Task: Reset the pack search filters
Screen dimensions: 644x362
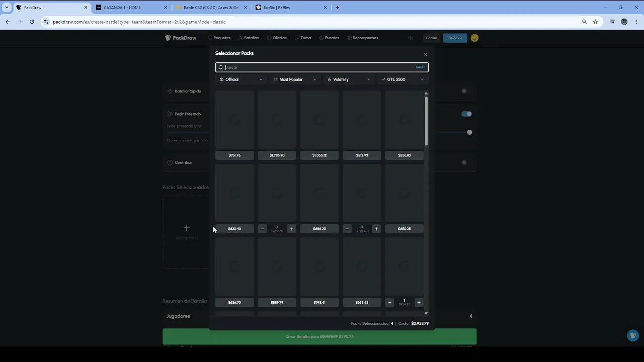Action: click(x=420, y=67)
